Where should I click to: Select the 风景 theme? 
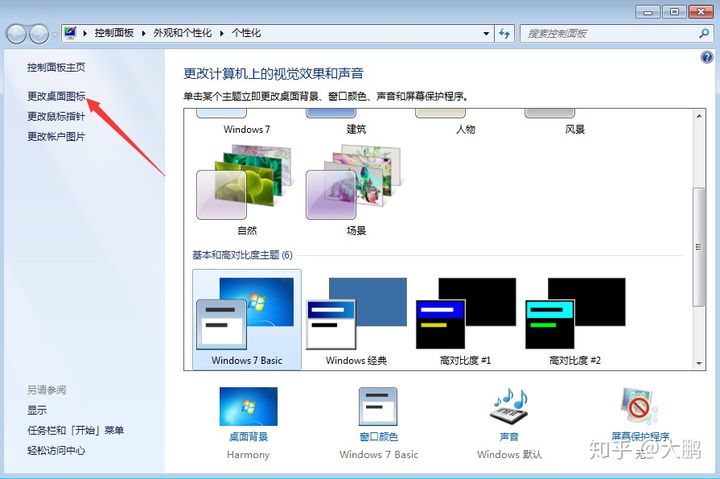(x=574, y=123)
